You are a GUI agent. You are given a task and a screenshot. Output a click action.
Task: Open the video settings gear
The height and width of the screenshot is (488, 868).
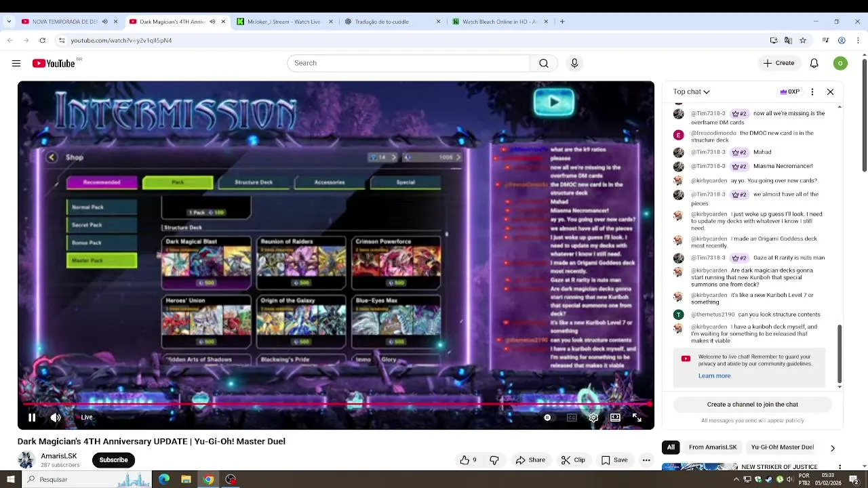[x=593, y=418]
